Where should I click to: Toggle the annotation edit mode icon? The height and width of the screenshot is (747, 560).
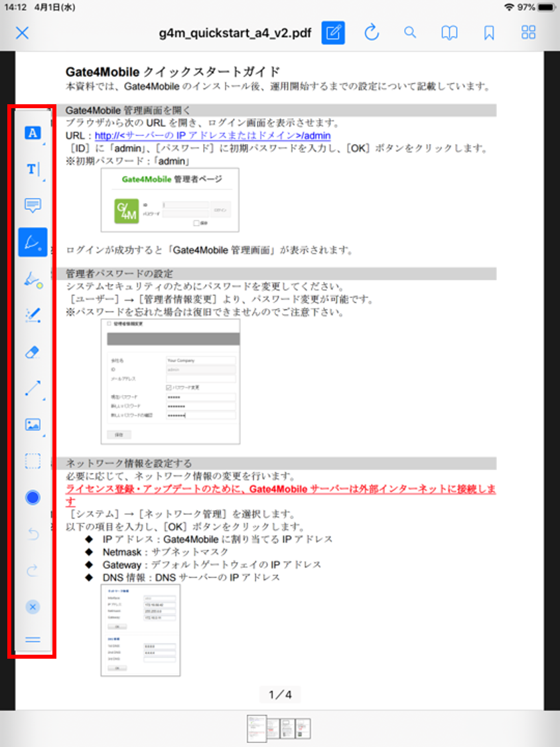pos(333,33)
